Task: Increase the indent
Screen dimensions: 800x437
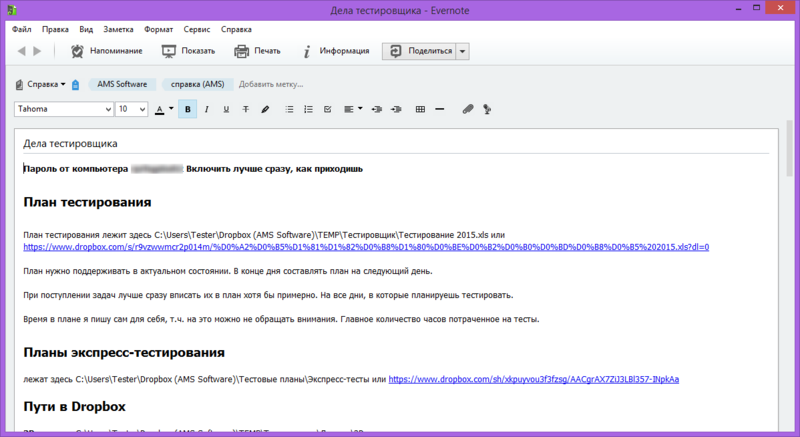Action: (396, 109)
